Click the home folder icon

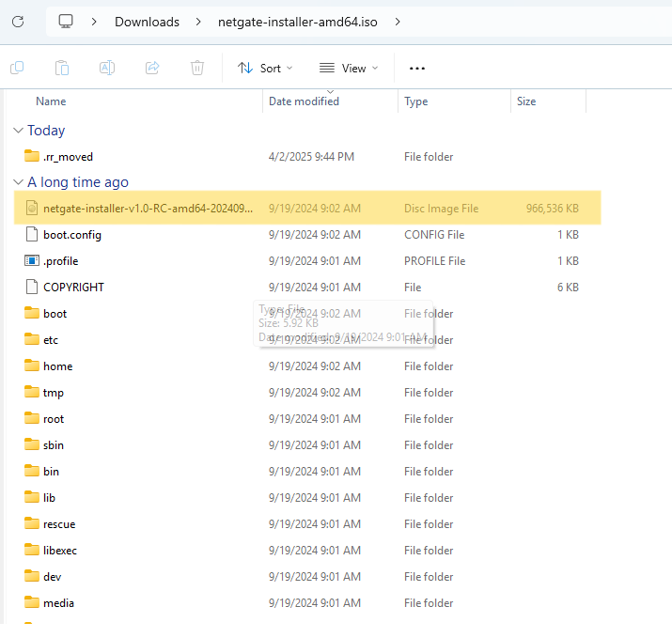32,366
